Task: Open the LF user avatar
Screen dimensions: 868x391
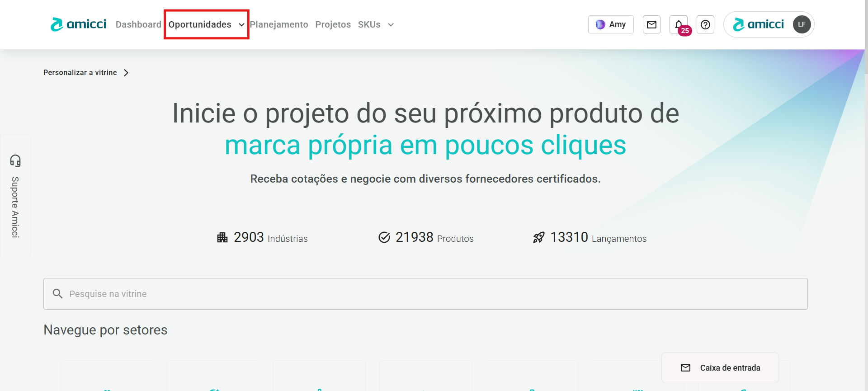Action: 802,24
